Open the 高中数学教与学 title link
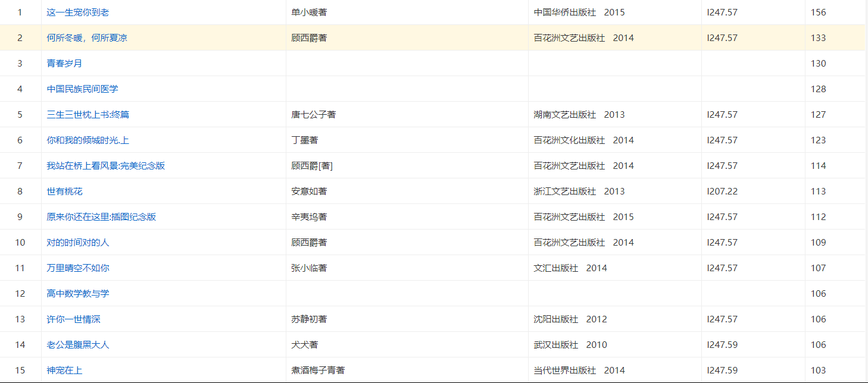The height and width of the screenshot is (383, 868). click(78, 293)
